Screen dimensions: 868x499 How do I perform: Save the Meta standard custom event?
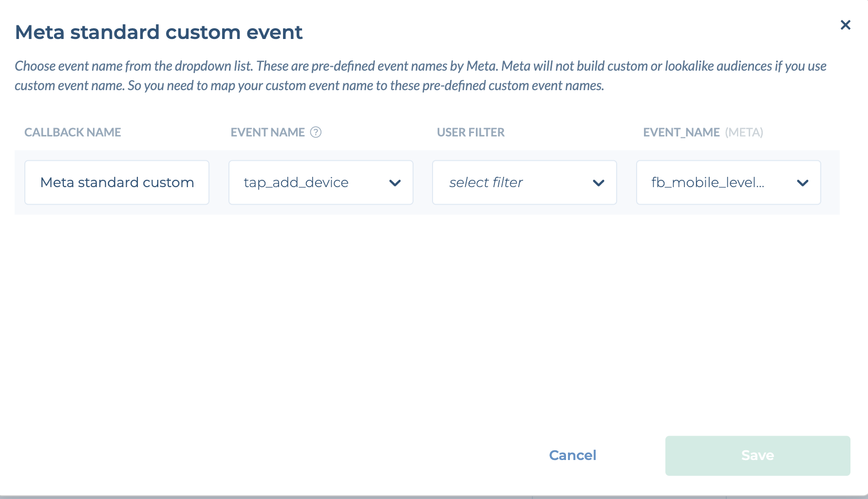(758, 456)
